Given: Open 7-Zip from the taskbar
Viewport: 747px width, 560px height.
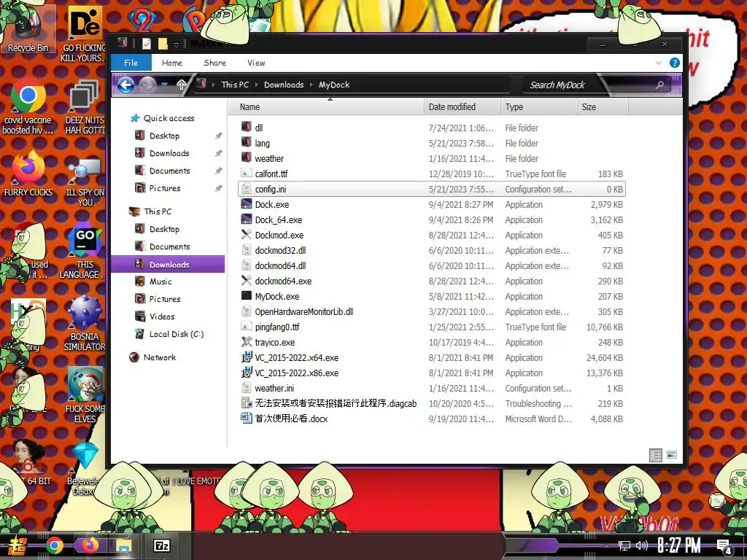Looking at the screenshot, I should pyautogui.click(x=161, y=545).
